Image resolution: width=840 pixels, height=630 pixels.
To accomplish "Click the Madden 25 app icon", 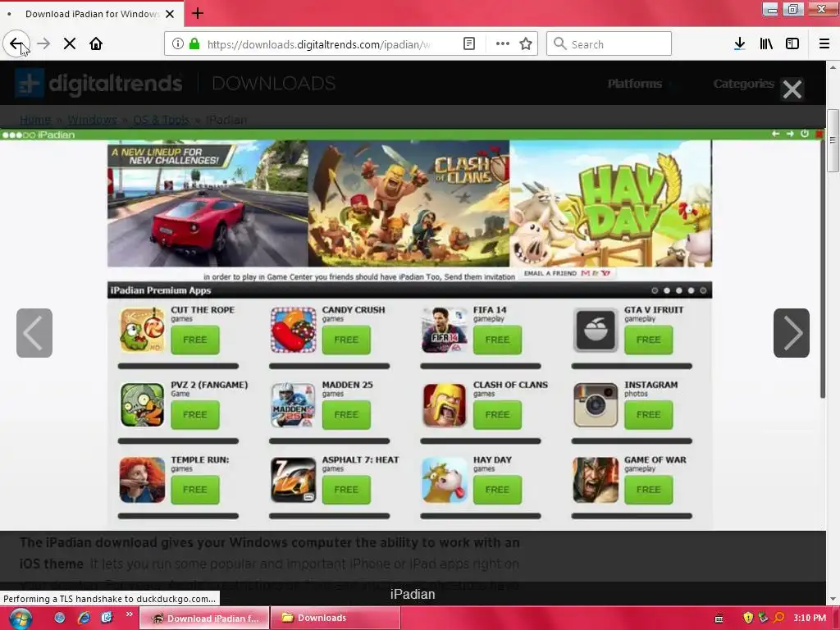I will point(293,405).
